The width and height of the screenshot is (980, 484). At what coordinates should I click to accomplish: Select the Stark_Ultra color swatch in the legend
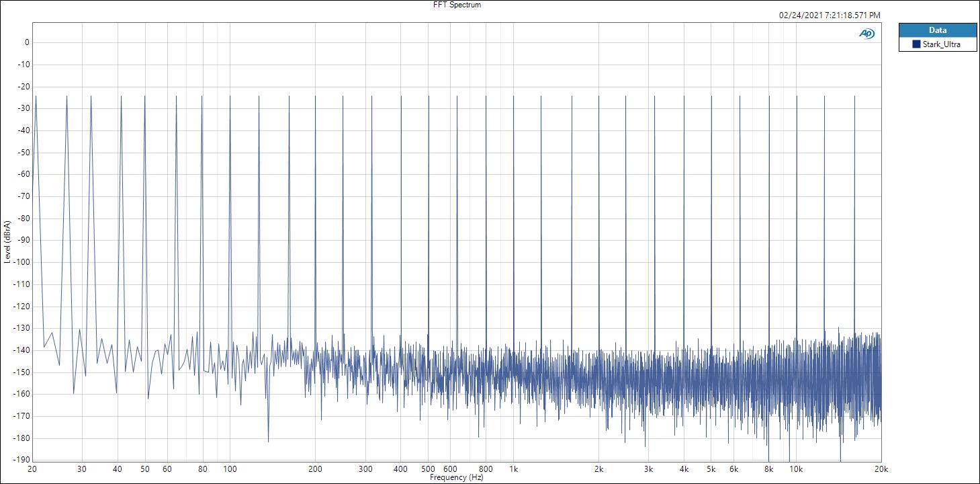[x=916, y=44]
